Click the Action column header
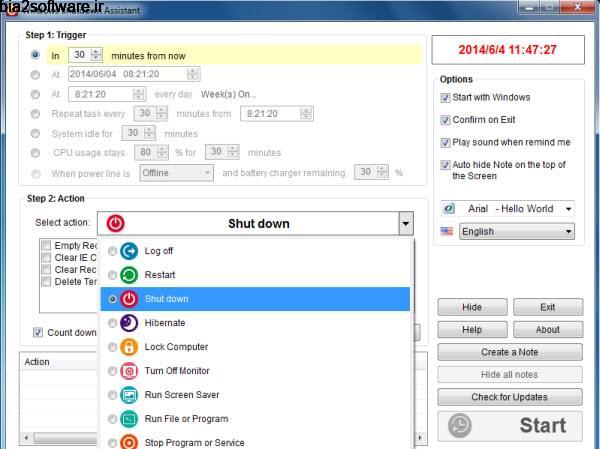Screen dimensions: 600x449 pos(37,362)
